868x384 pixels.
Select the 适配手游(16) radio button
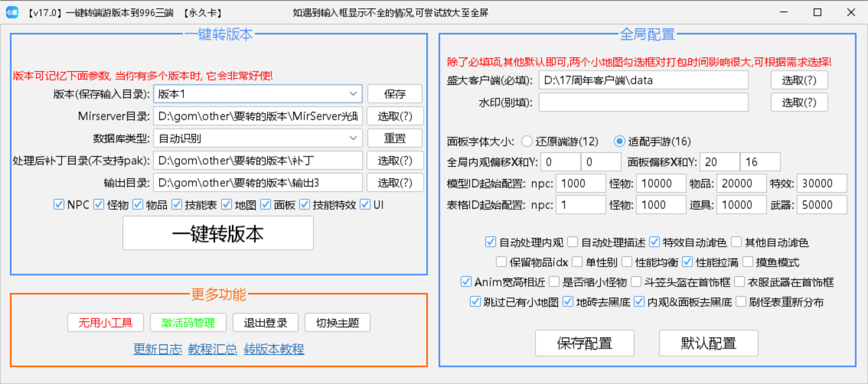[619, 141]
